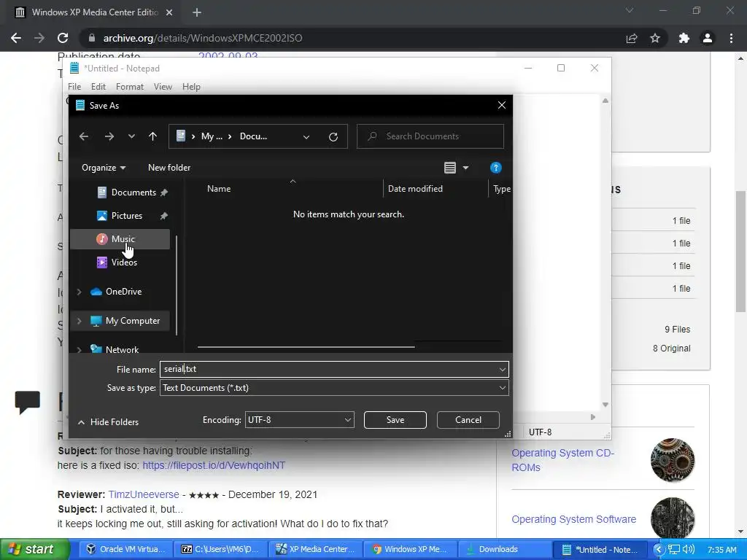Image resolution: width=747 pixels, height=560 pixels.
Task: Open Chrome three-dot menu
Action: [x=731, y=38]
